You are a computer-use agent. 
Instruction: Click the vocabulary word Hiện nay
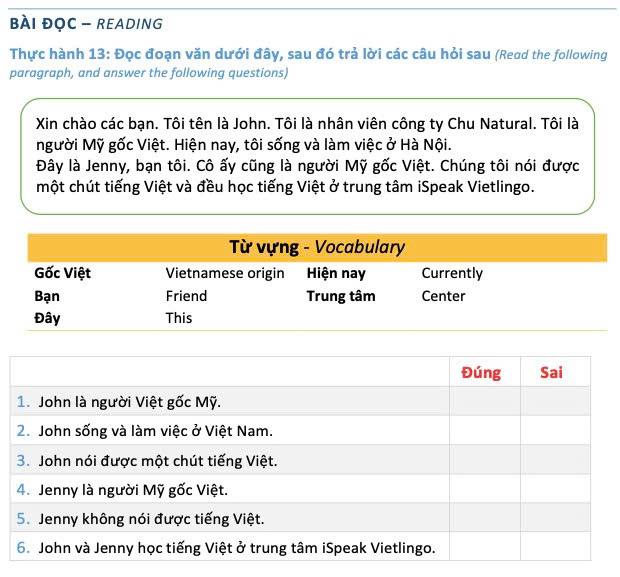pyautogui.click(x=336, y=273)
